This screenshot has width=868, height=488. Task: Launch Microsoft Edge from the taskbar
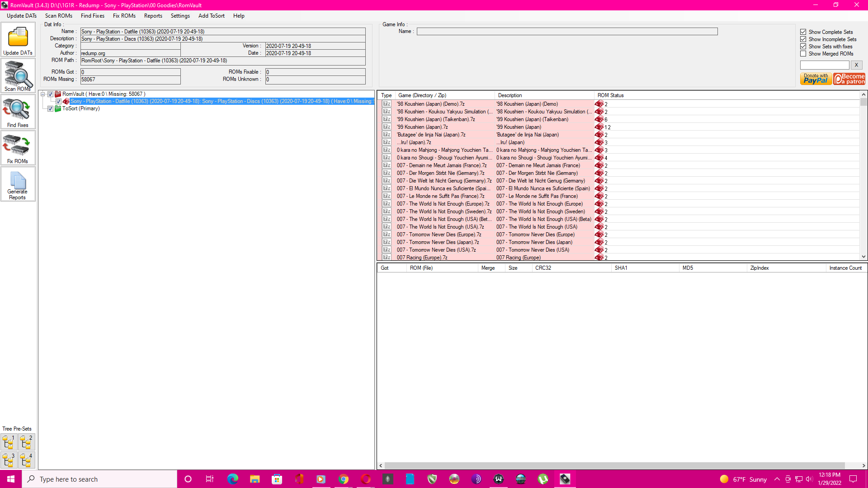(232, 479)
